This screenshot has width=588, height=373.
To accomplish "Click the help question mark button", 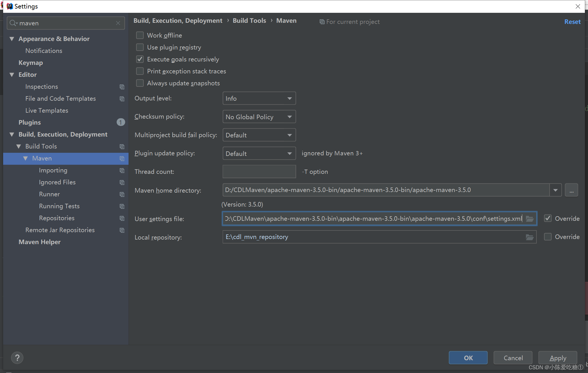I will pyautogui.click(x=17, y=358).
